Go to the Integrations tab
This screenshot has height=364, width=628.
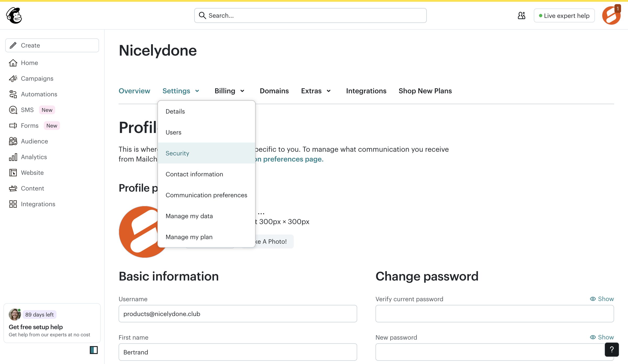(x=366, y=91)
